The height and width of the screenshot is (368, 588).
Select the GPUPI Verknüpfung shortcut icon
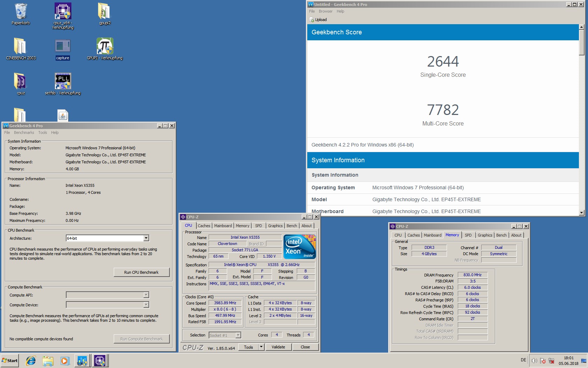click(x=105, y=49)
